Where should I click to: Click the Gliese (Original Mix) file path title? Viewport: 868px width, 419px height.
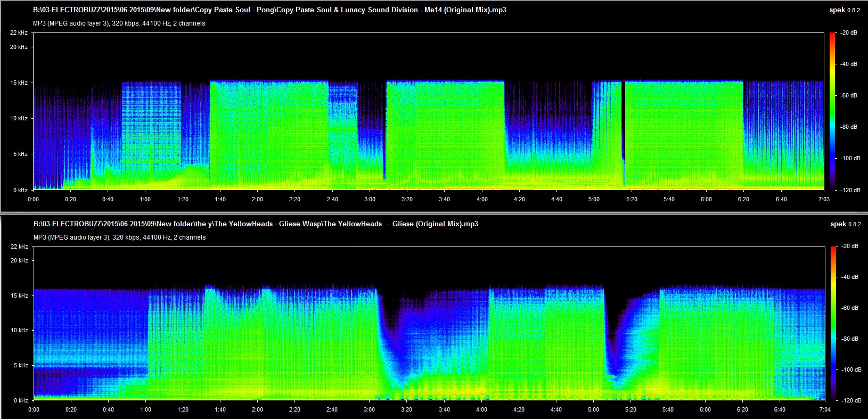pos(256,224)
